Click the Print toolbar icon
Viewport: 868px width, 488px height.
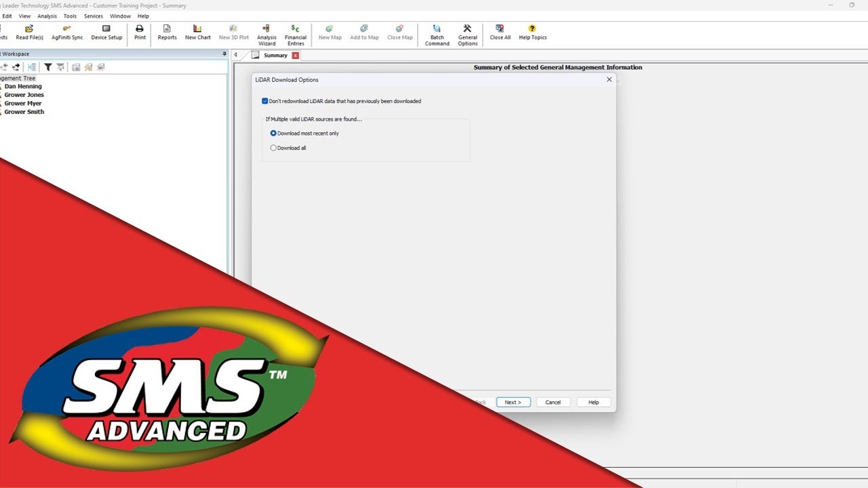(140, 32)
